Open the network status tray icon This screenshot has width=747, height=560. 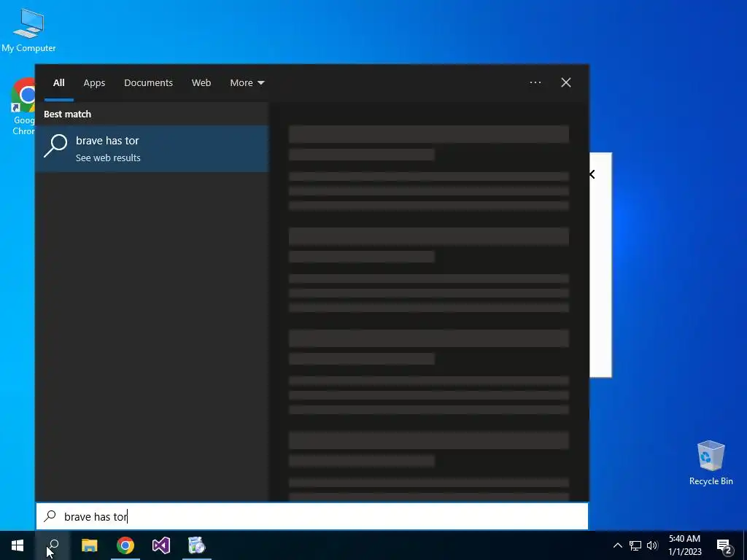635,545
